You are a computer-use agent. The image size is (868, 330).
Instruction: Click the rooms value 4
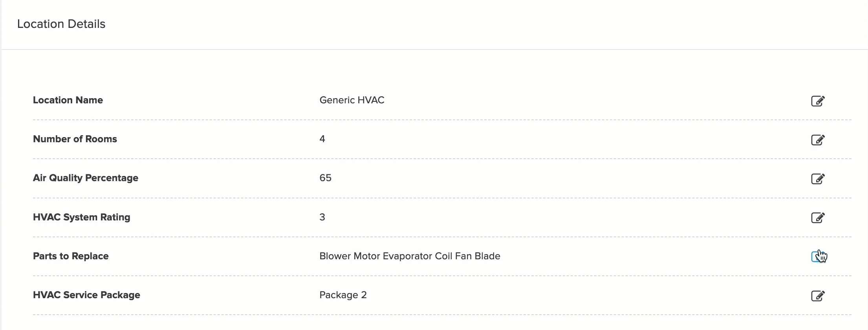tap(322, 139)
